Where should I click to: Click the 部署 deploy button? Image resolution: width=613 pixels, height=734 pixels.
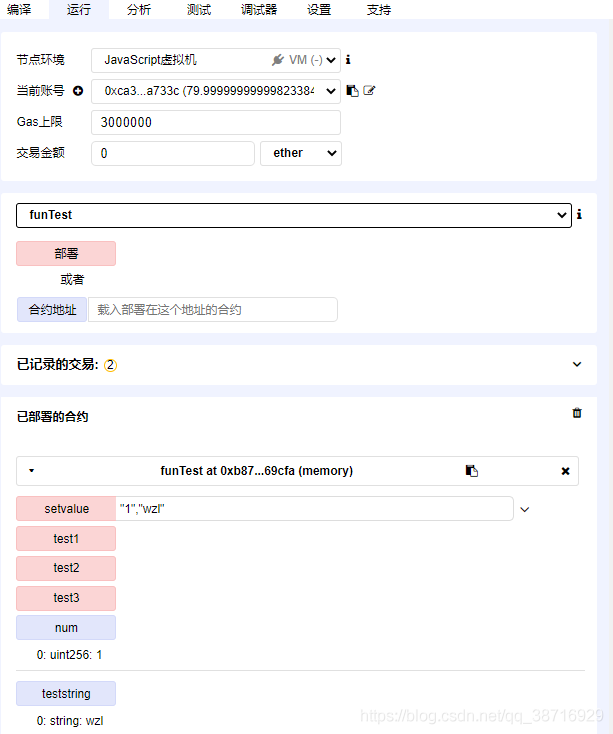pos(66,254)
